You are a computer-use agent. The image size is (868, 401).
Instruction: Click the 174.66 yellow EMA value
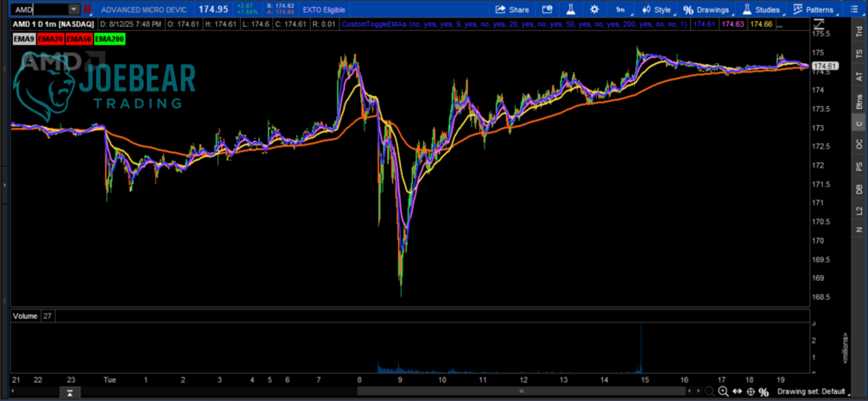(x=759, y=25)
